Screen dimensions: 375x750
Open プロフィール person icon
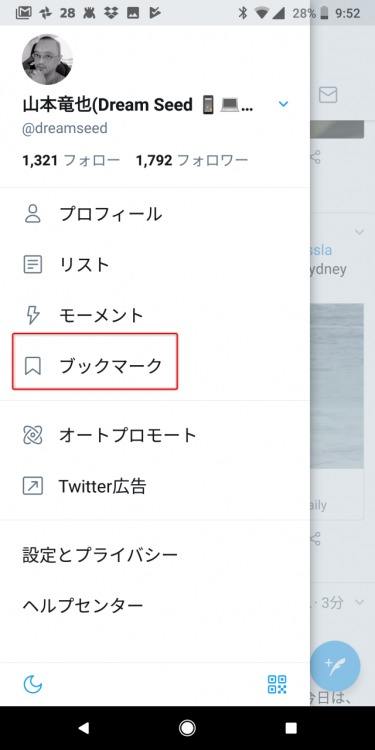pyautogui.click(x=33, y=214)
